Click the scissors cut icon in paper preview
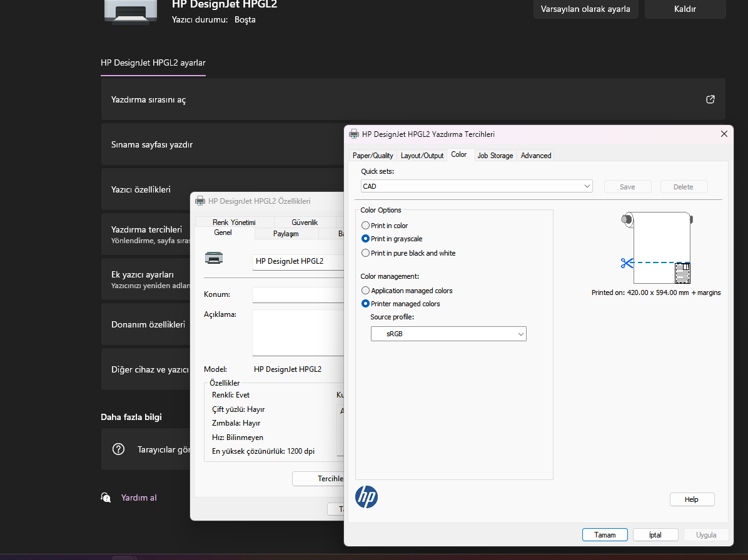This screenshot has height=560, width=748. [627, 262]
